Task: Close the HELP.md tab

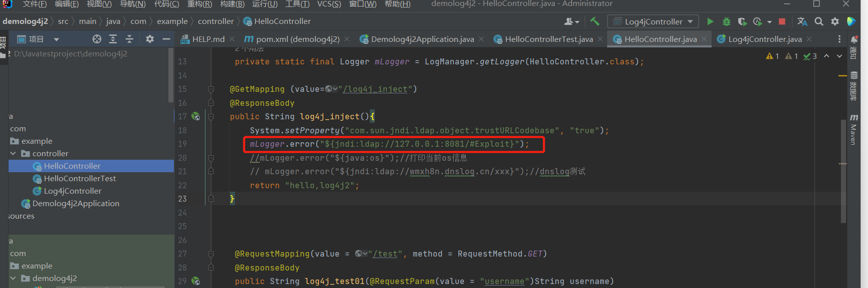Action: coord(232,39)
